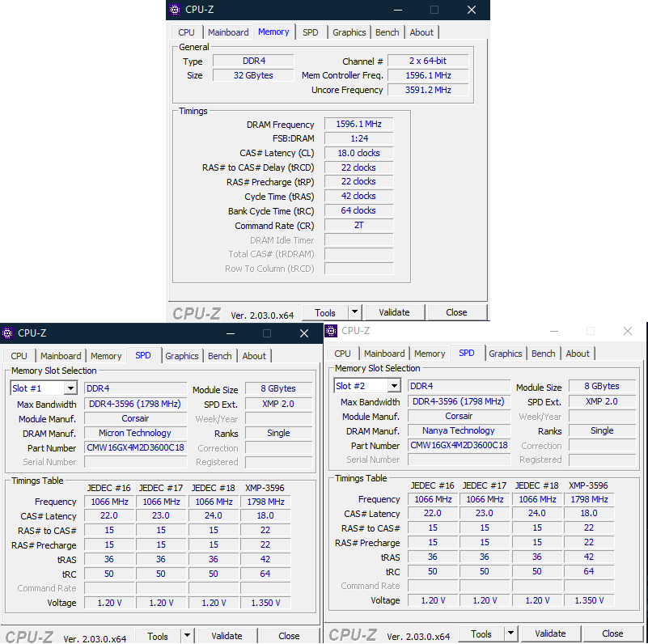Expand the Tools dropdown arrow in the Slot #2 window
The height and width of the screenshot is (644, 648).
click(510, 633)
